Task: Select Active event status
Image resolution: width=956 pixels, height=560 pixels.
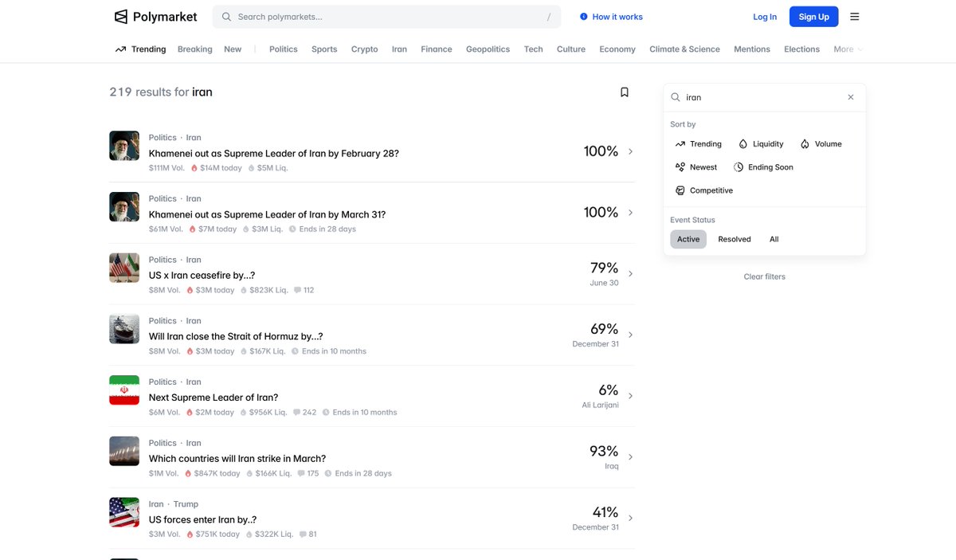Action: 688,239
